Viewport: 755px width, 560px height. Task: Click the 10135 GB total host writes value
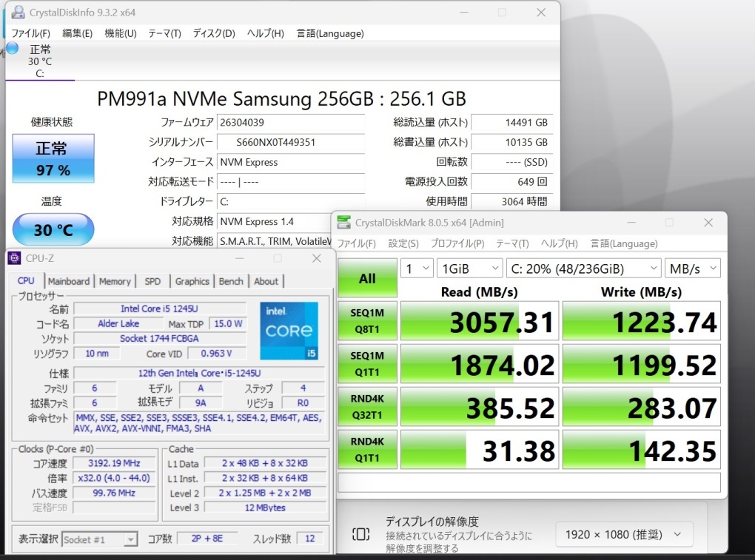(x=511, y=142)
